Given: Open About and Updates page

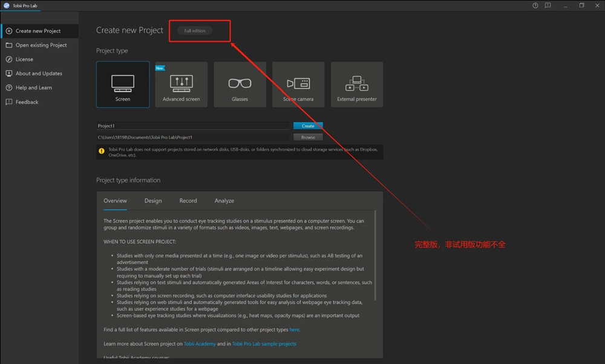Looking at the screenshot, I should (39, 73).
